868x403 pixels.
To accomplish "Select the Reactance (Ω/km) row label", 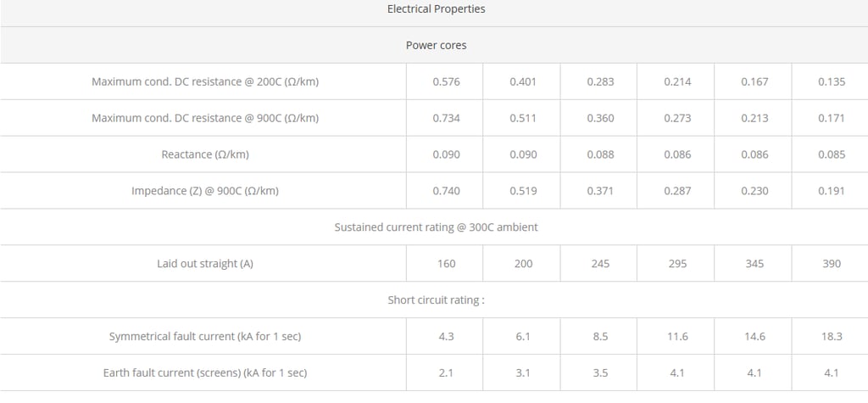I will (205, 154).
